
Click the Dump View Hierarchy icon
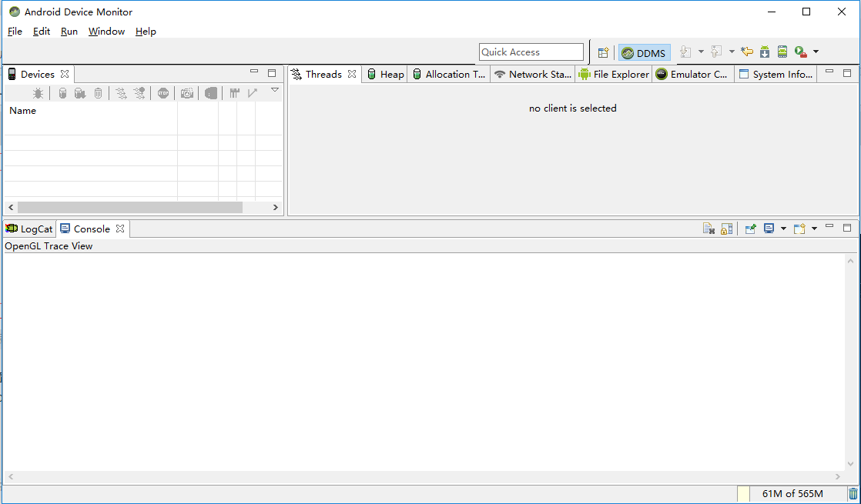click(211, 93)
